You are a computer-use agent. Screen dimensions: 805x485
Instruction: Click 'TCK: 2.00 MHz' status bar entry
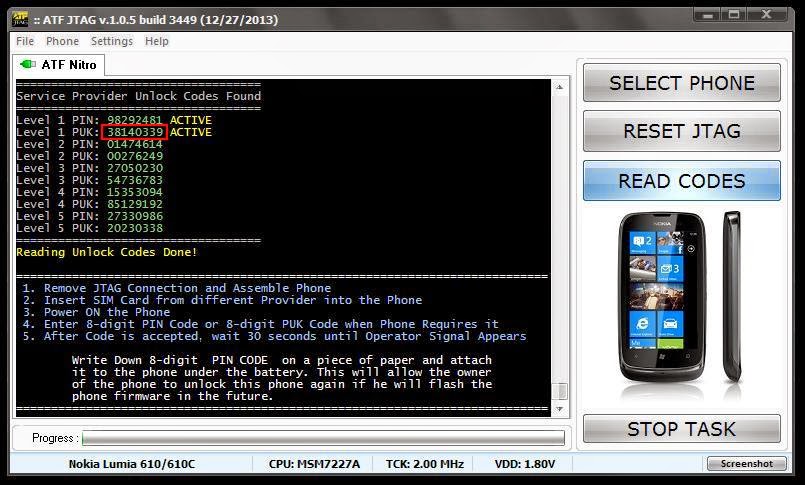[x=425, y=464]
